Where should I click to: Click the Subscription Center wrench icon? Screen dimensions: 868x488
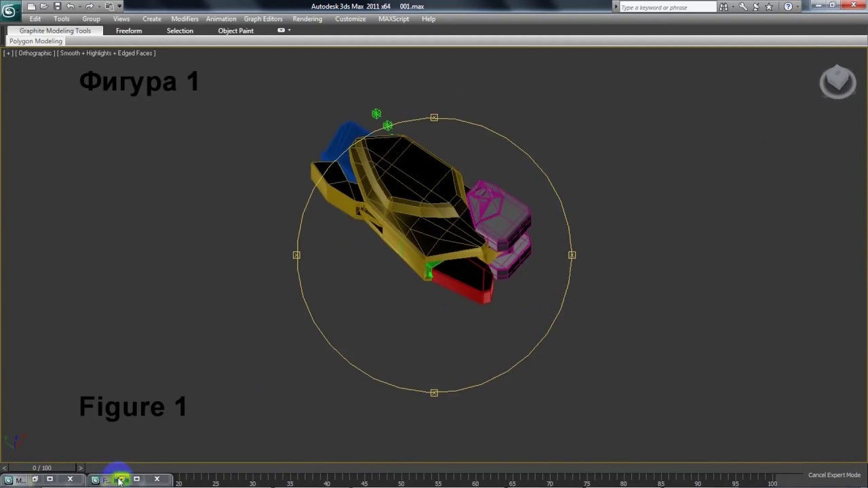[x=743, y=7]
